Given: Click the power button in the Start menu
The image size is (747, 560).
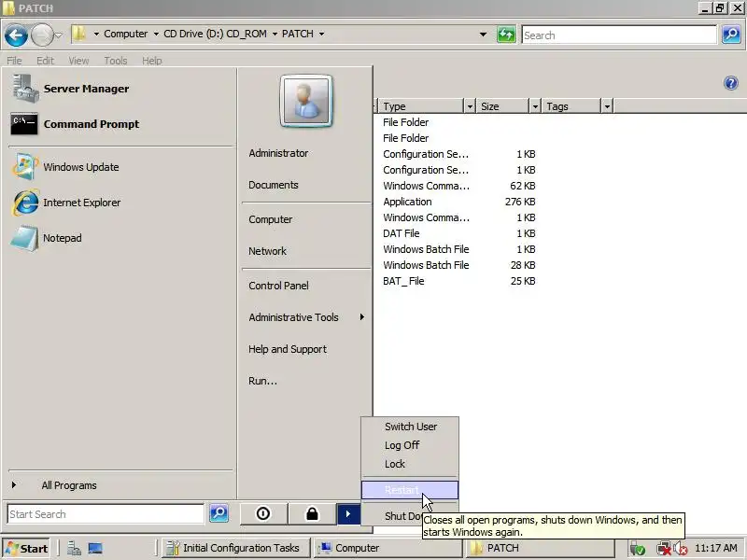Looking at the screenshot, I should coord(263,514).
